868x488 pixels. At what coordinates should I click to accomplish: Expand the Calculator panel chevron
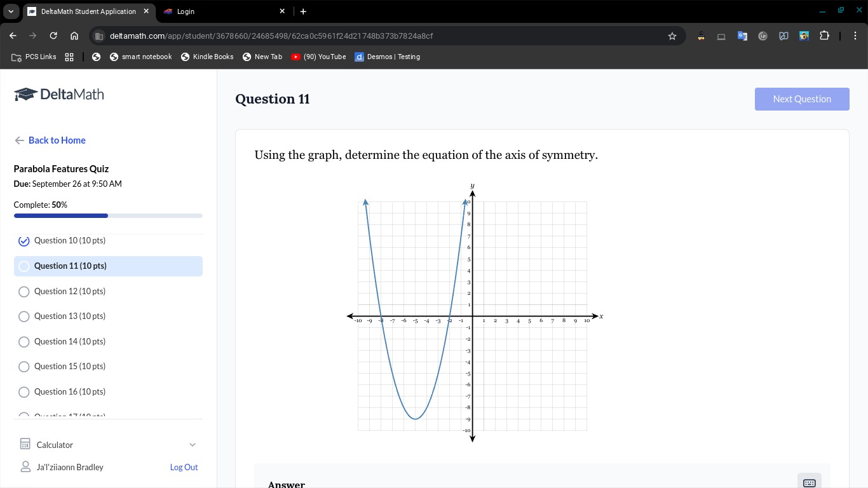(193, 445)
